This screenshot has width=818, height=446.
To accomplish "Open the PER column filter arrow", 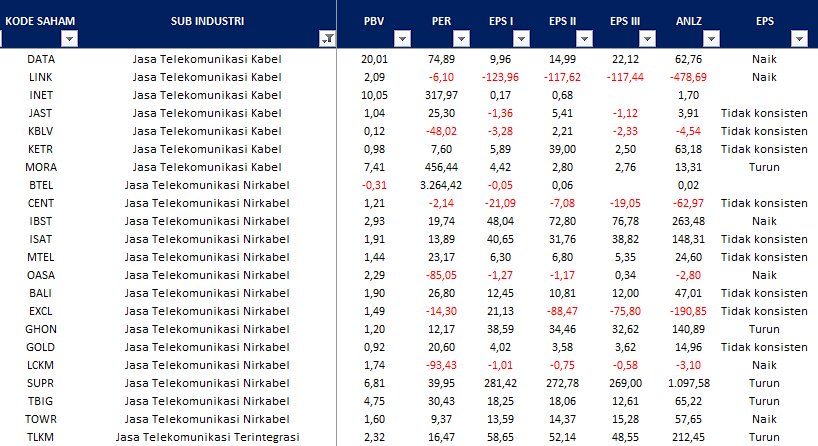I will click(x=461, y=39).
